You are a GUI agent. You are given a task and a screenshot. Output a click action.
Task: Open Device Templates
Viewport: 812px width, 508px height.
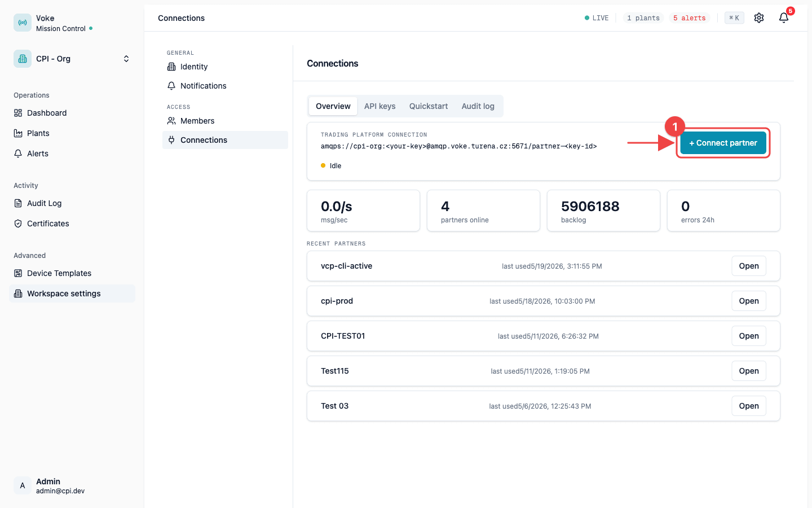click(x=72, y=273)
